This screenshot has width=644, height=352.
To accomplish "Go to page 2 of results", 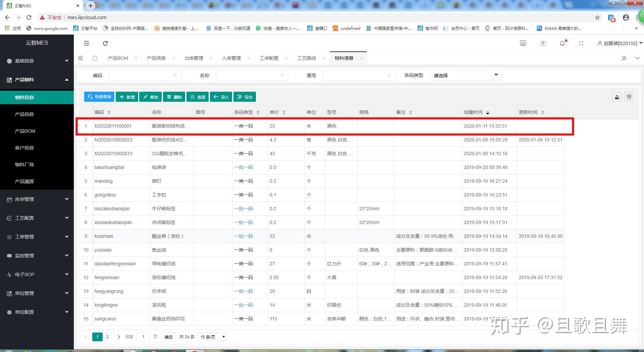I will coord(107,337).
